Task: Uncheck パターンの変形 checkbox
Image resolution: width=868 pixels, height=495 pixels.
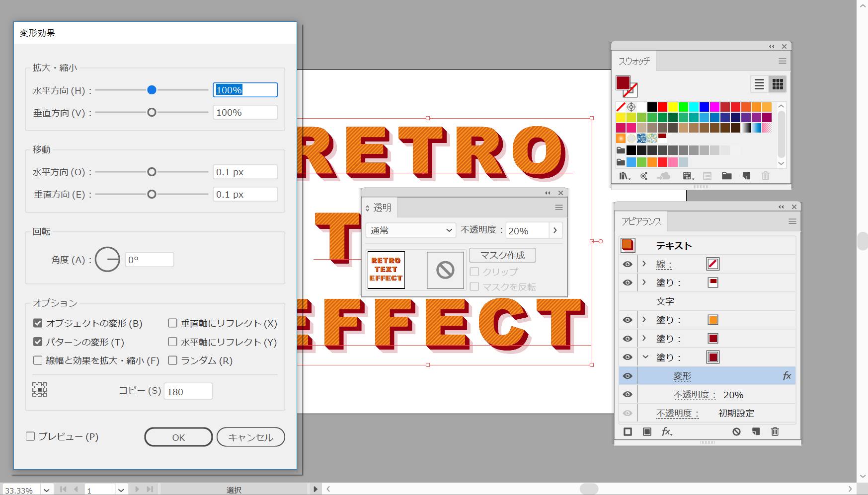Action: click(x=38, y=342)
